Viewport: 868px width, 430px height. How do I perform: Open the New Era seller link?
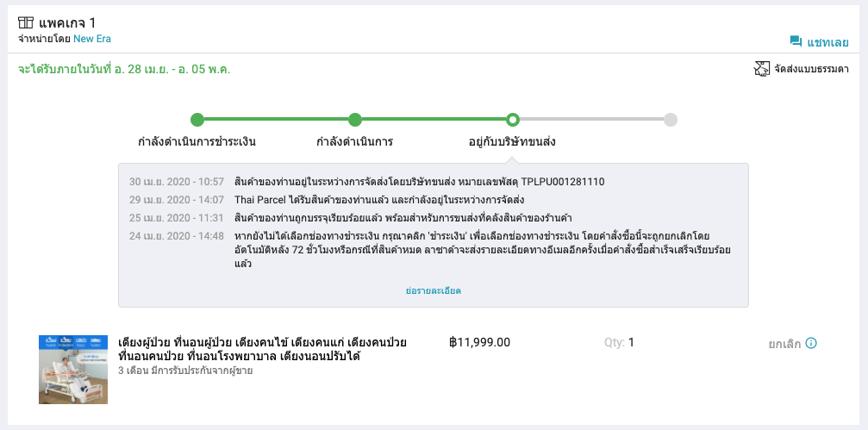pyautogui.click(x=92, y=39)
